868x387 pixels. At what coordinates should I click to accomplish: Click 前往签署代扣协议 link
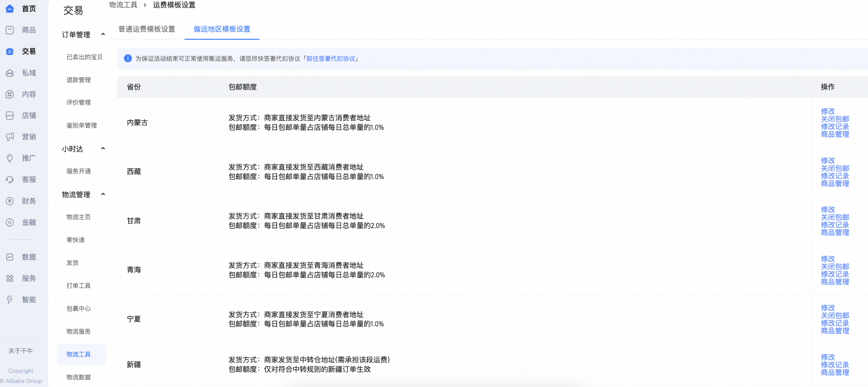coord(331,58)
